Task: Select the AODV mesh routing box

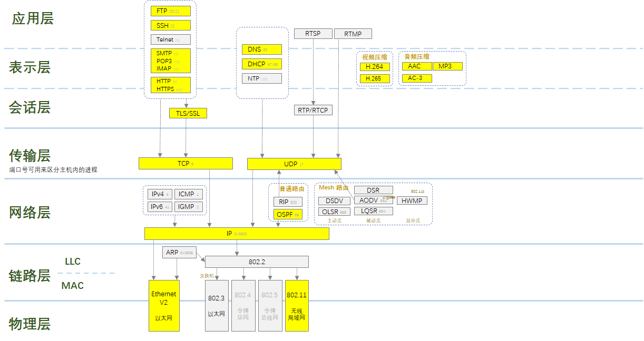Action: click(374, 200)
